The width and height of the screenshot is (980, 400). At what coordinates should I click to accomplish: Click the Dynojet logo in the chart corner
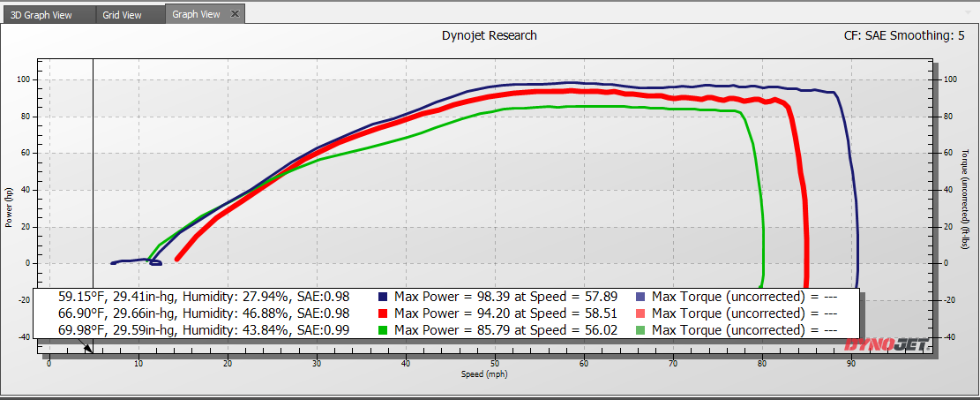pyautogui.click(x=886, y=345)
